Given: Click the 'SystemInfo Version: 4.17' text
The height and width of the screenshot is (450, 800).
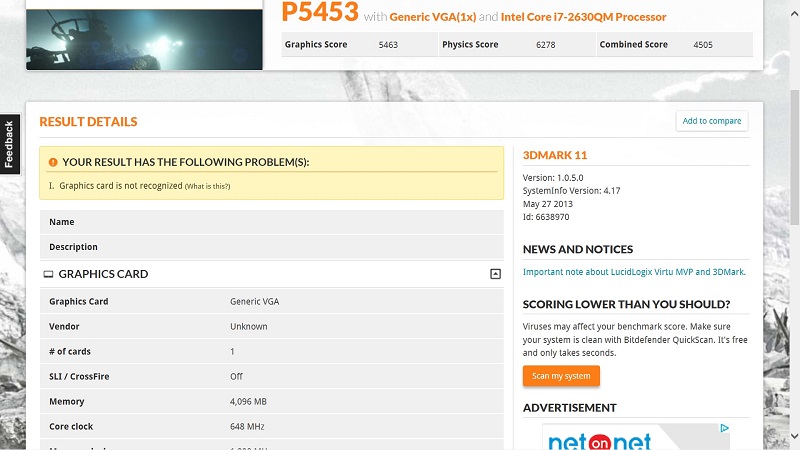Looking at the screenshot, I should 571,191.
